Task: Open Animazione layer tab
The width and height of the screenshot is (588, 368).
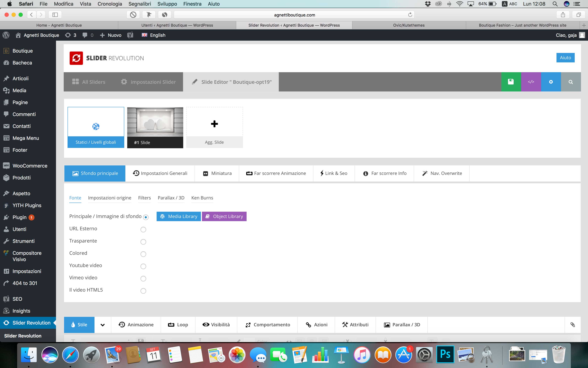Action: tap(136, 325)
